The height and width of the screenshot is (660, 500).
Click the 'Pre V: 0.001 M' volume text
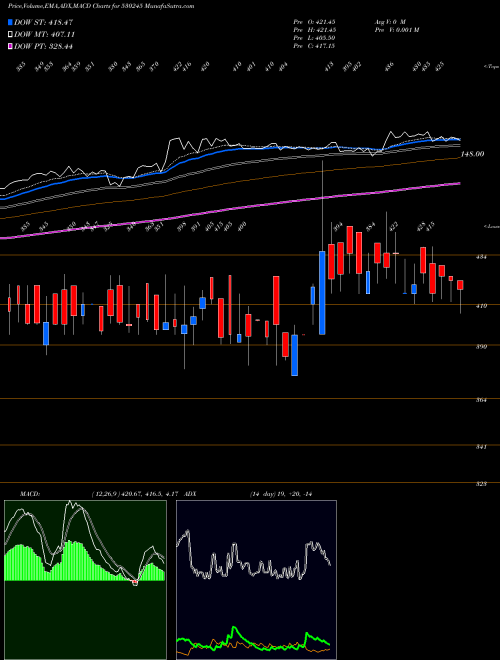tap(397, 30)
